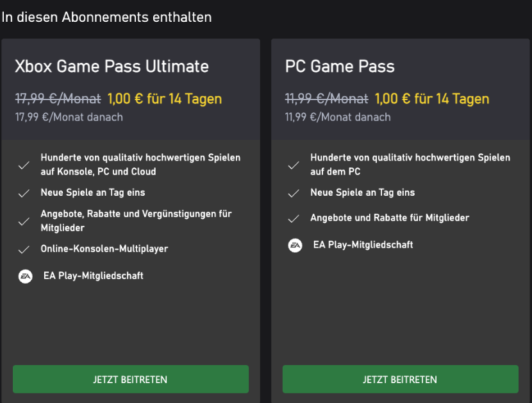
Task: Click checkmark beside 'Neue Spiele an Tag eins' in Ultimate card
Action: point(24,193)
